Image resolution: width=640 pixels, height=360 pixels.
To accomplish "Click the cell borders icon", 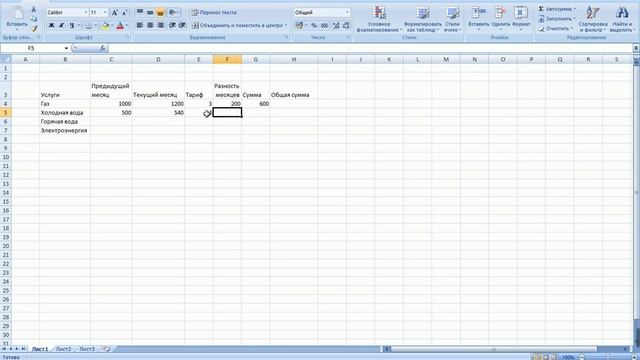I will [89, 26].
